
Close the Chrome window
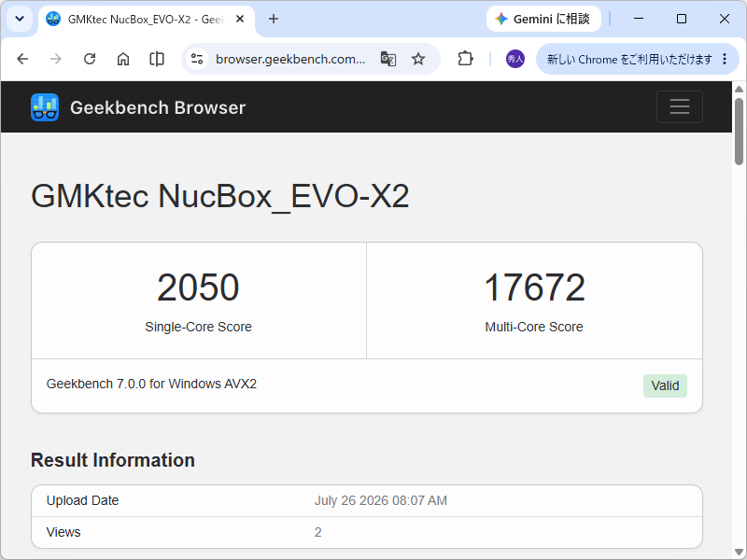725,19
